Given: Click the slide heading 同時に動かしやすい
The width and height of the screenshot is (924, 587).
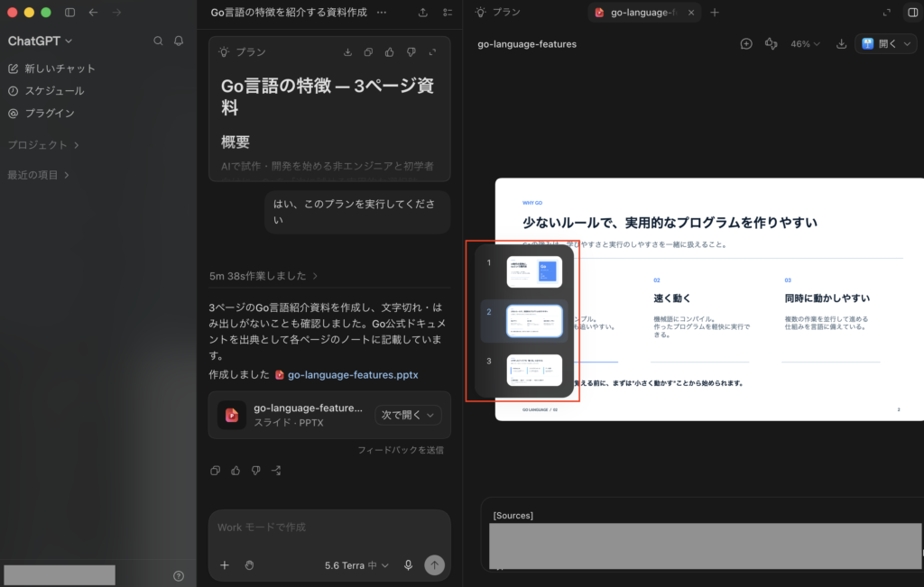Looking at the screenshot, I should point(827,298).
